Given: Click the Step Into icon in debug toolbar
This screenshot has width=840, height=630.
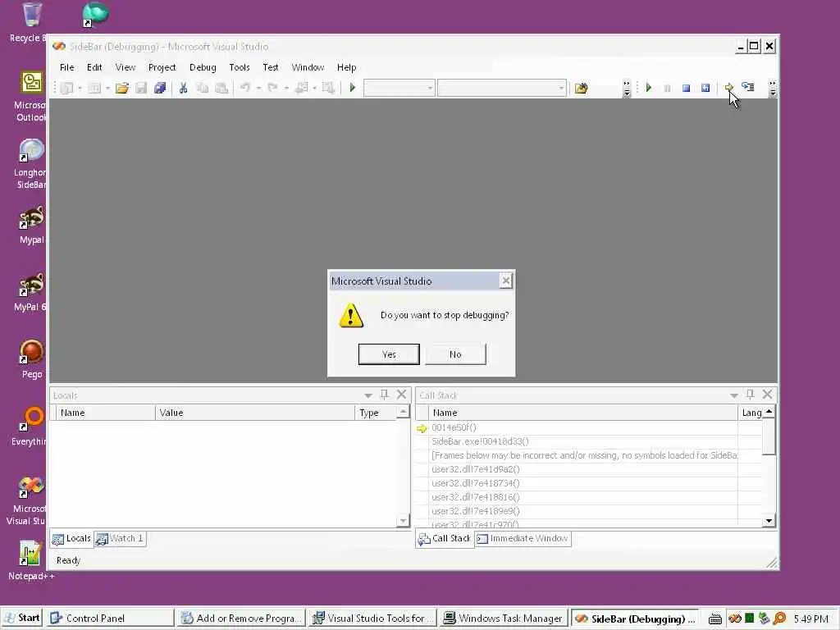Looking at the screenshot, I should [x=748, y=87].
